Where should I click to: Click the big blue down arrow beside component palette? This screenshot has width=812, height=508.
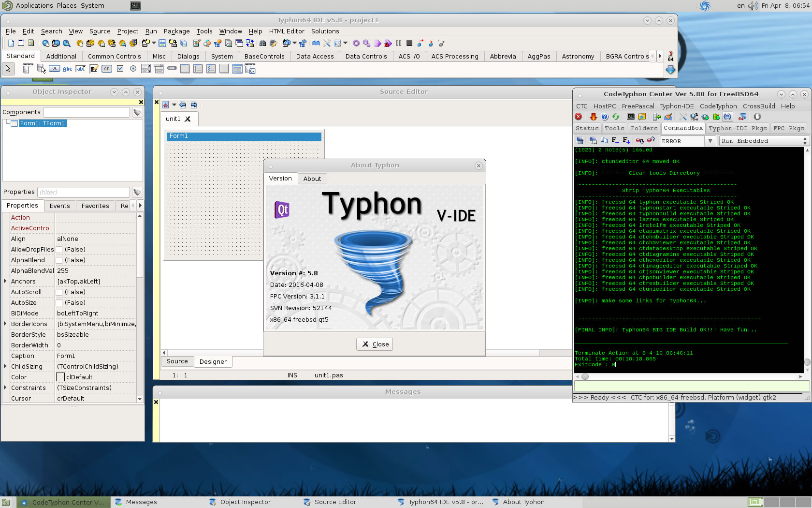click(670, 70)
